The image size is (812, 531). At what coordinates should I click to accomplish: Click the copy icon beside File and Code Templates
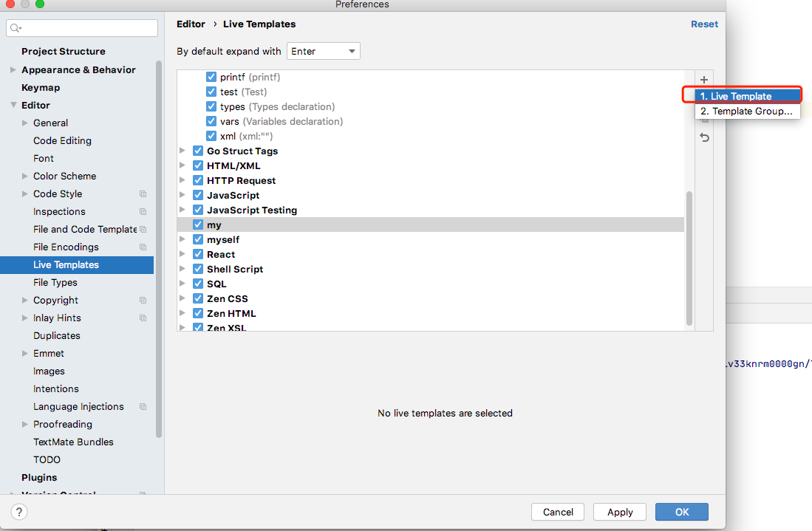click(143, 229)
